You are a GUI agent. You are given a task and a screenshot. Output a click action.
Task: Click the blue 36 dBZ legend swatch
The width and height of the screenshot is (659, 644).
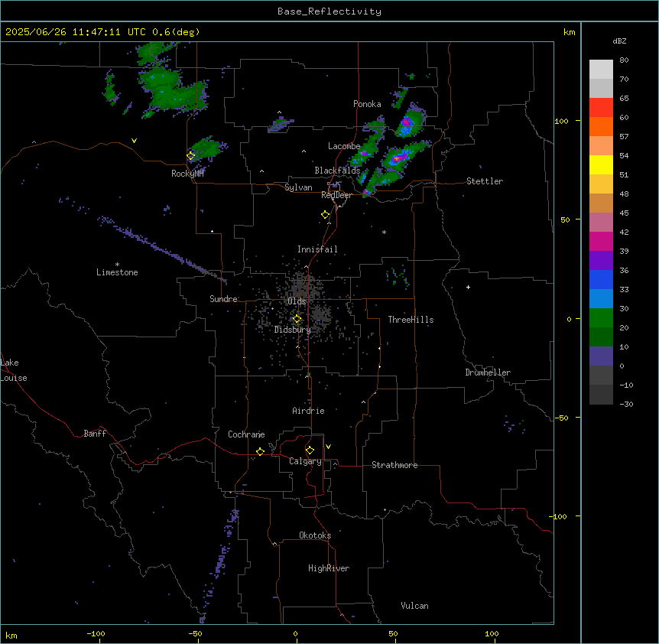click(601, 279)
